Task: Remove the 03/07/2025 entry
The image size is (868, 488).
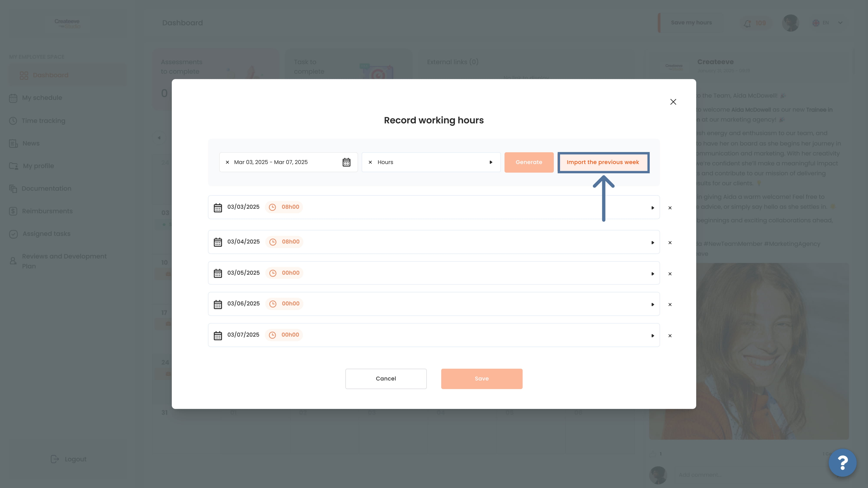Action: 670,336
